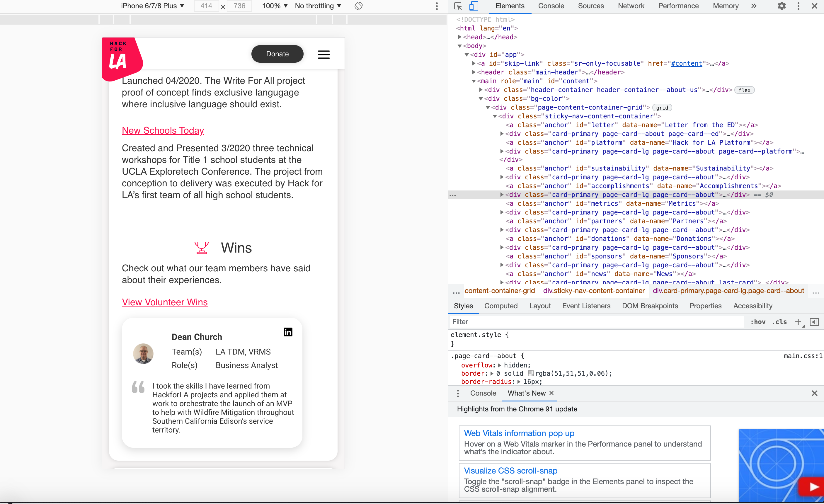Show more DevTools tabs with chevrons
Viewport: 824px width, 504px height.
(x=754, y=6)
